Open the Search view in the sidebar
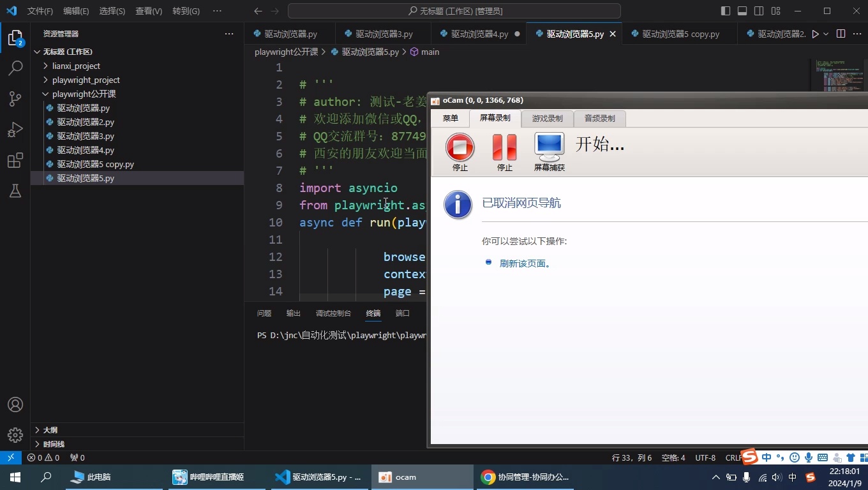Viewport: 868px width, 490px height. point(14,67)
